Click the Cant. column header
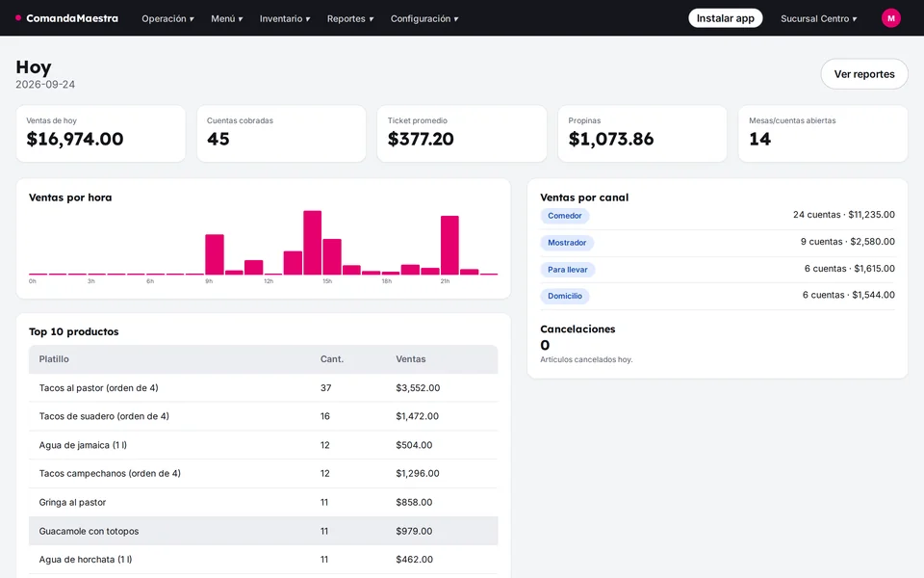The width and height of the screenshot is (924, 578). (x=332, y=359)
